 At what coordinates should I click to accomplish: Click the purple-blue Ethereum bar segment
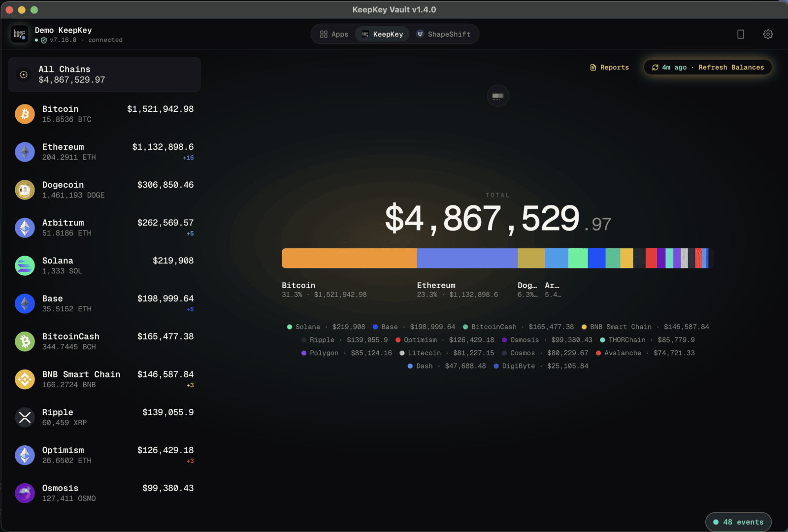pyautogui.click(x=467, y=258)
